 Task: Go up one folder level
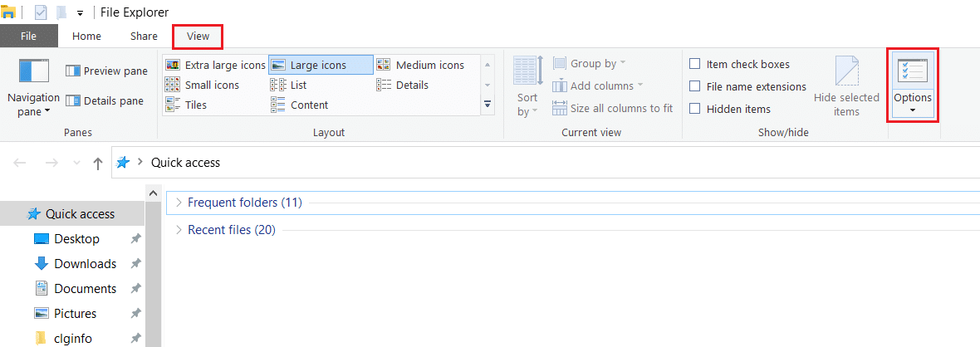click(97, 164)
